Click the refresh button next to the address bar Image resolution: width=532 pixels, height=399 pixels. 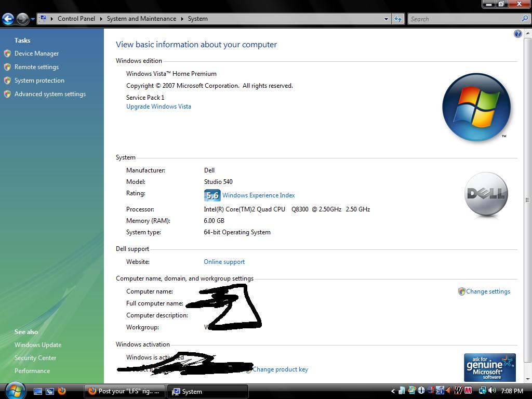pos(398,19)
